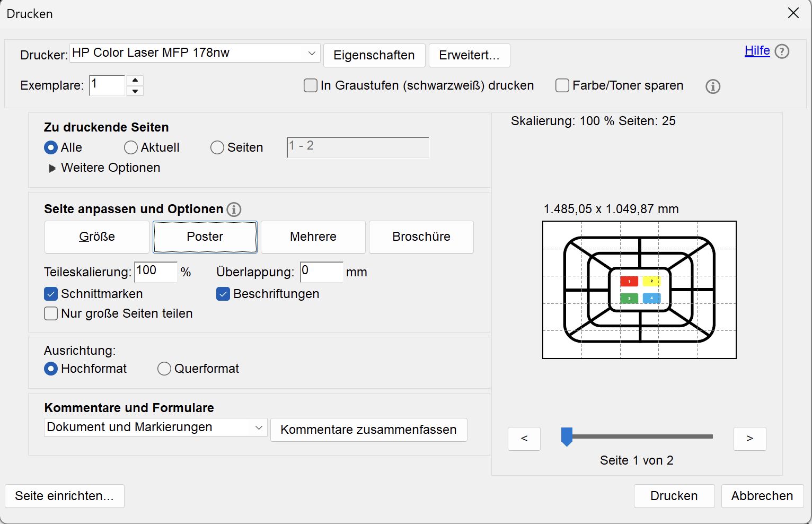Image resolution: width=812 pixels, height=524 pixels.
Task: Open Dokument und Markierungen dropdown
Action: click(155, 427)
